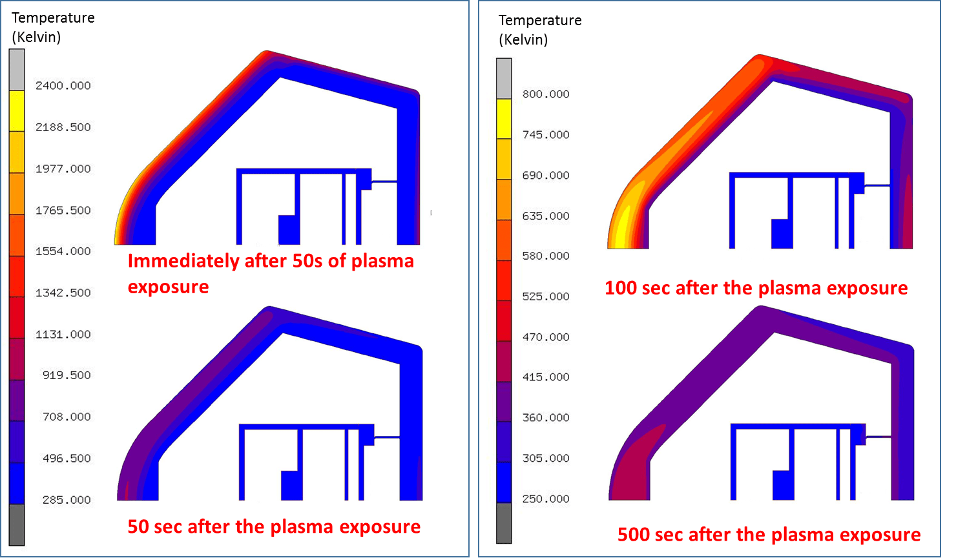Click the 285.000 minimum legend value

pos(67,499)
